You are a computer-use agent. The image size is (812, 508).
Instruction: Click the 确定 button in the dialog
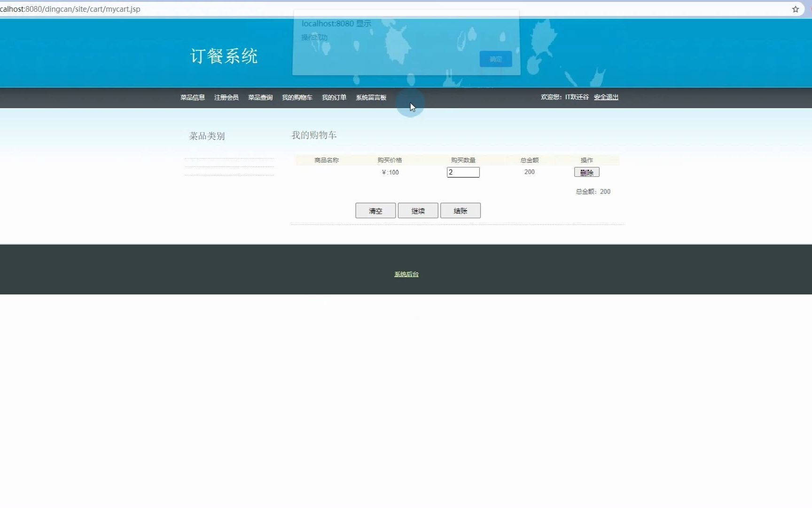[x=495, y=59]
